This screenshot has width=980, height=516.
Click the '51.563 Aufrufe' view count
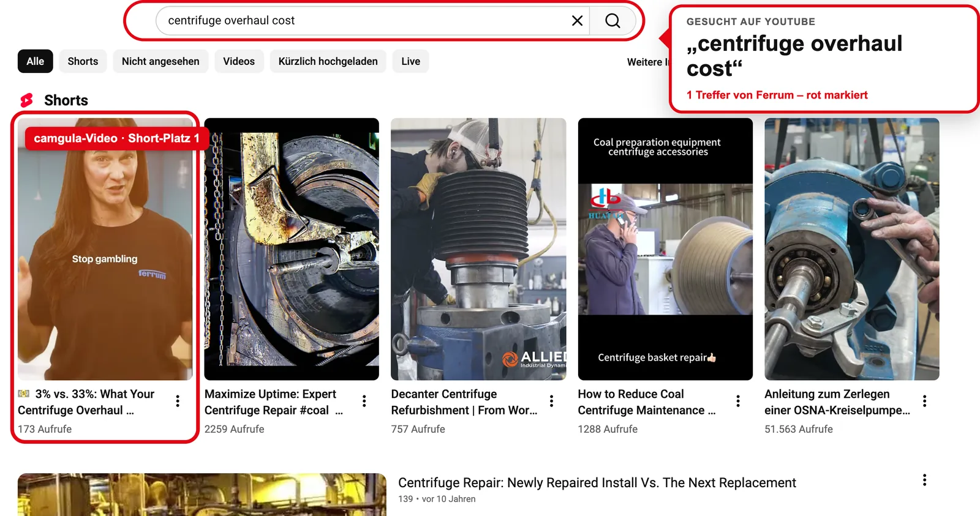click(799, 429)
